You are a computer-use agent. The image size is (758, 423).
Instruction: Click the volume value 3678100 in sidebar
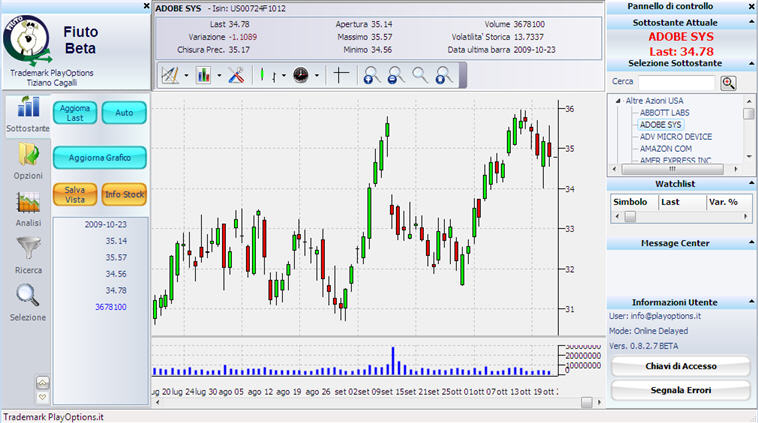point(111,307)
